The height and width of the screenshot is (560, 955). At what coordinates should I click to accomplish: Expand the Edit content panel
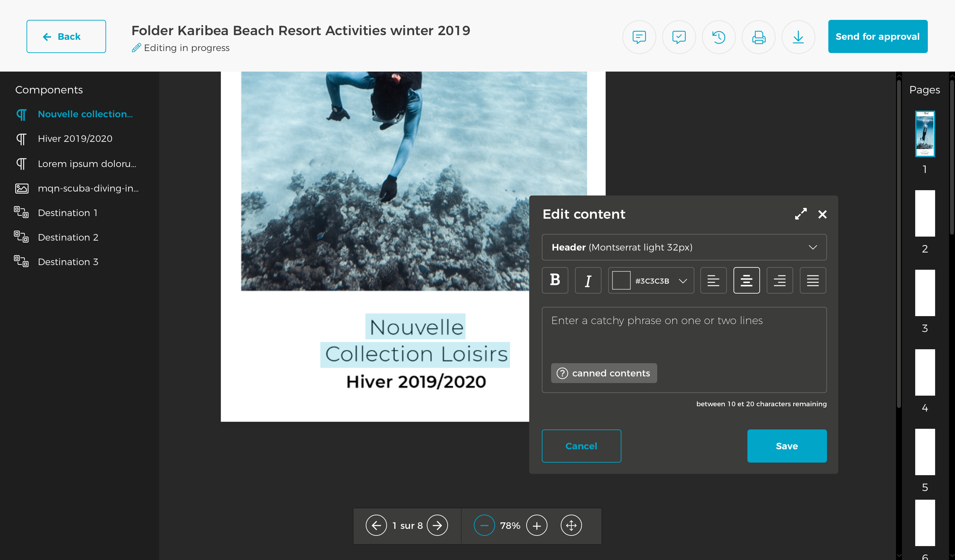pos(800,214)
